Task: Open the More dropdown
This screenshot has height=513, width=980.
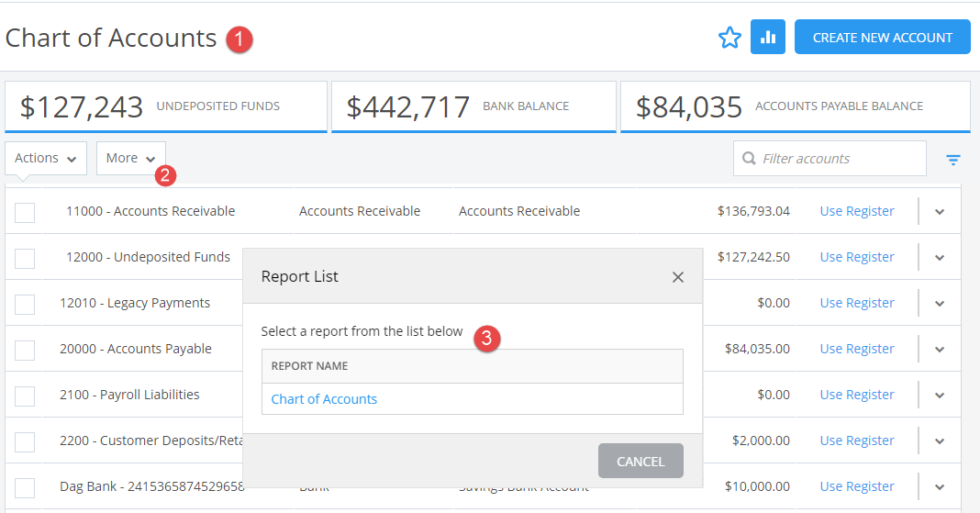Action: (x=130, y=158)
